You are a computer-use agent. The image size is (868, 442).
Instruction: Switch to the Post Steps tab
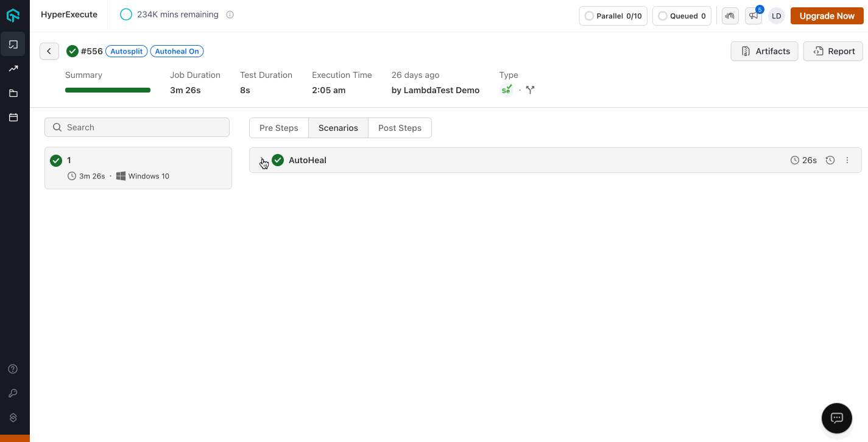point(400,128)
